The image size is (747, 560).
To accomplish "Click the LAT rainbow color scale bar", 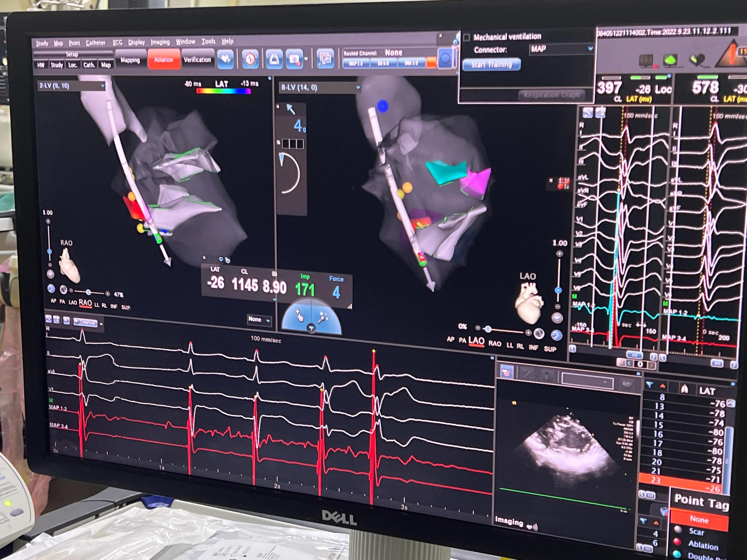I will 223,91.
